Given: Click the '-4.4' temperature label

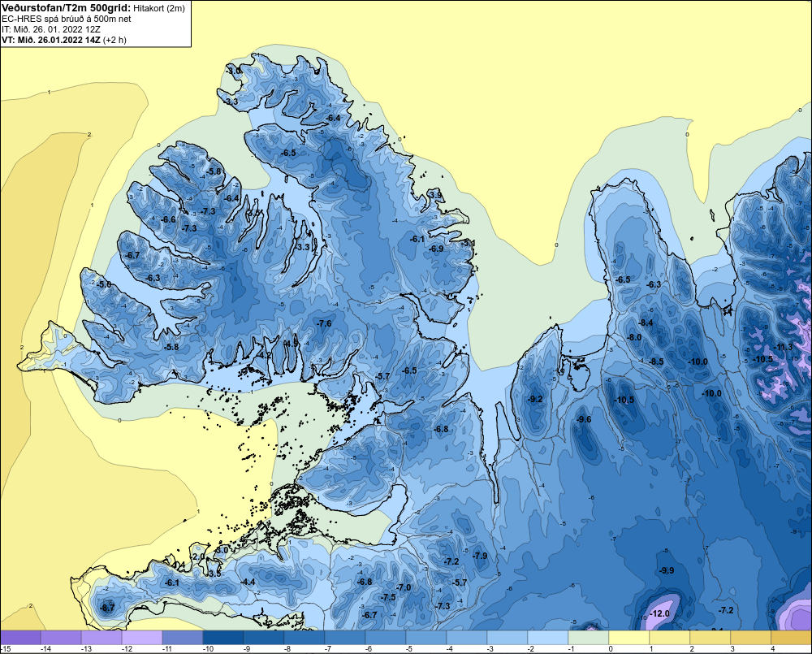Looking at the screenshot, I should click(248, 582).
